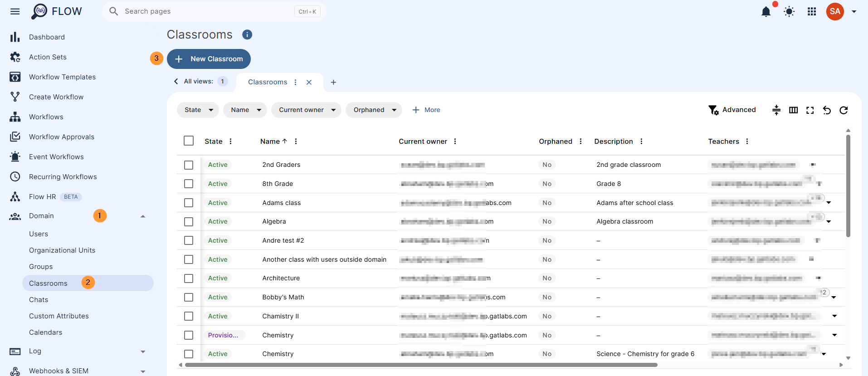Open Recurring Workflows
The width and height of the screenshot is (868, 376).
pos(63,177)
